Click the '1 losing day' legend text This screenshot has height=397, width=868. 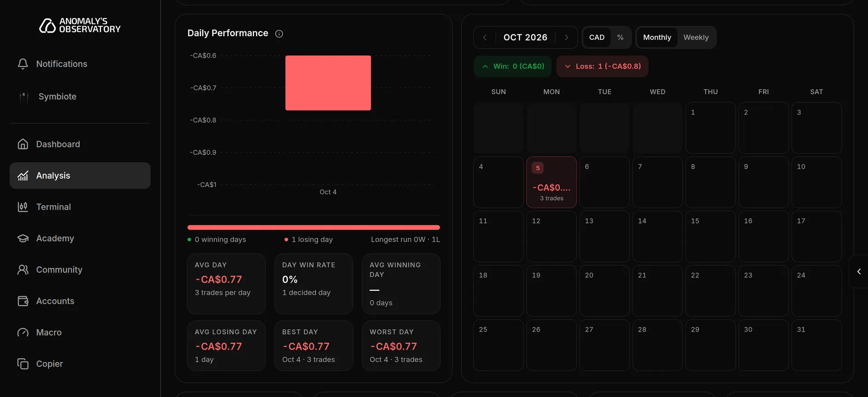(x=312, y=240)
